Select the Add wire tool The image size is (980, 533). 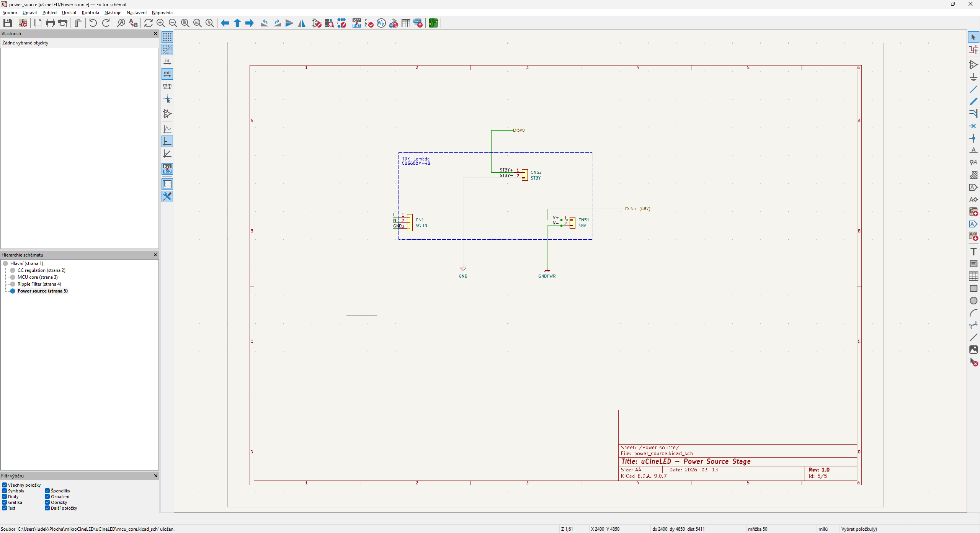[973, 90]
